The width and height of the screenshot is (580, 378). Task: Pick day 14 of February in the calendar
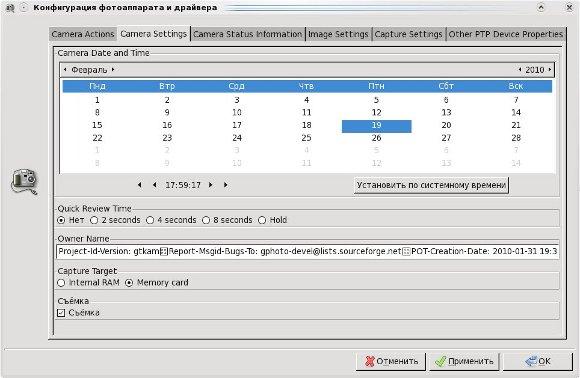516,112
